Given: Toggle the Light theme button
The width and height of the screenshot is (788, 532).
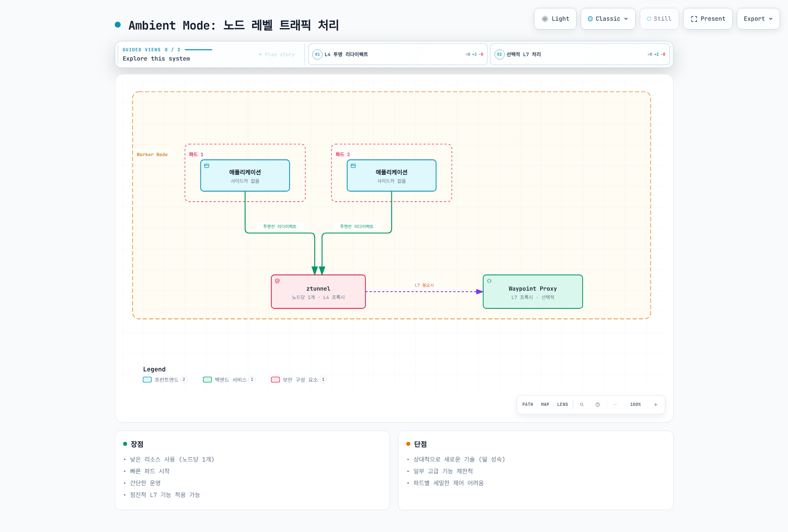Looking at the screenshot, I should (x=555, y=19).
